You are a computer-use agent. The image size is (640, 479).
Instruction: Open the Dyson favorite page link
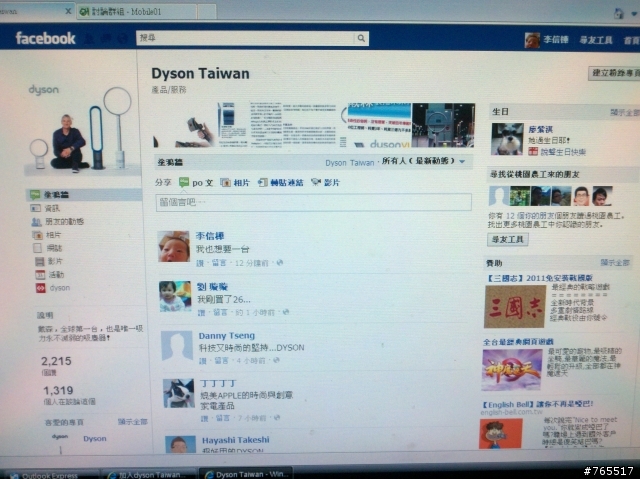(x=95, y=439)
